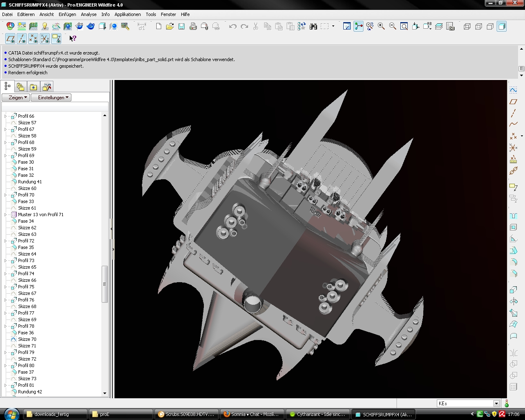Select Rundung 41 in model tree

(x=30, y=182)
